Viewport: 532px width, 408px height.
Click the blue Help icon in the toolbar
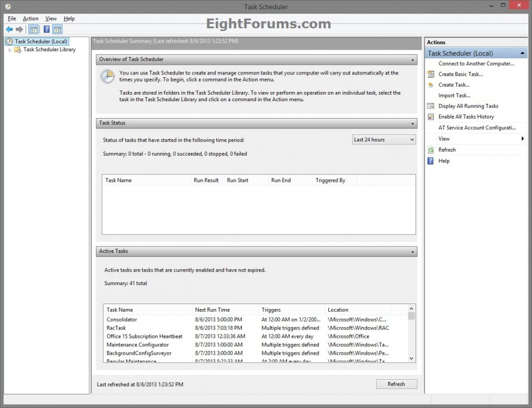(47, 29)
